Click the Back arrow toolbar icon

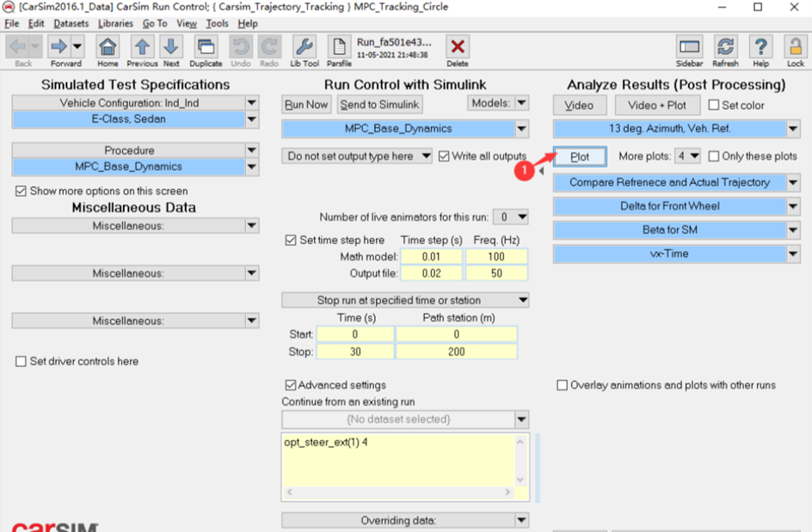pyautogui.click(x=17, y=46)
